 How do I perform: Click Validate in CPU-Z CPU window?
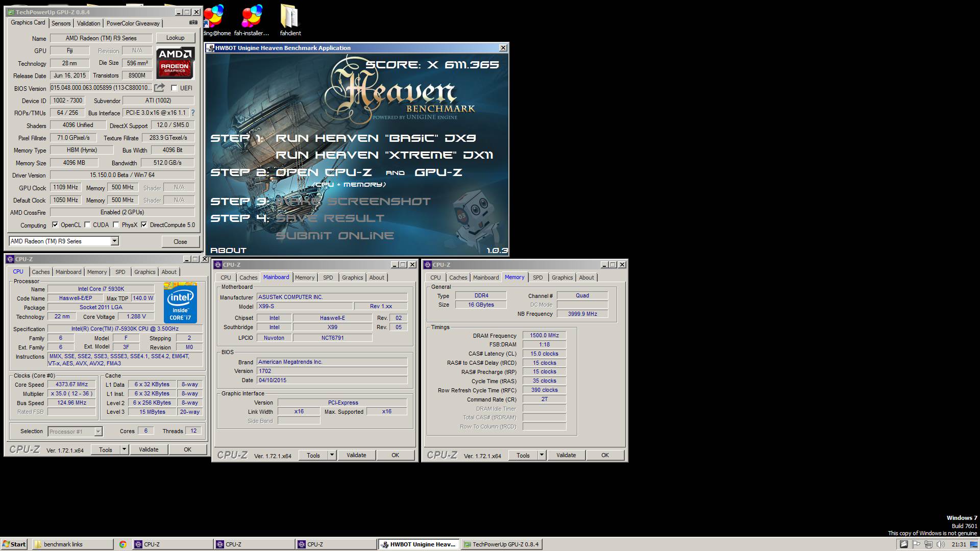(149, 449)
